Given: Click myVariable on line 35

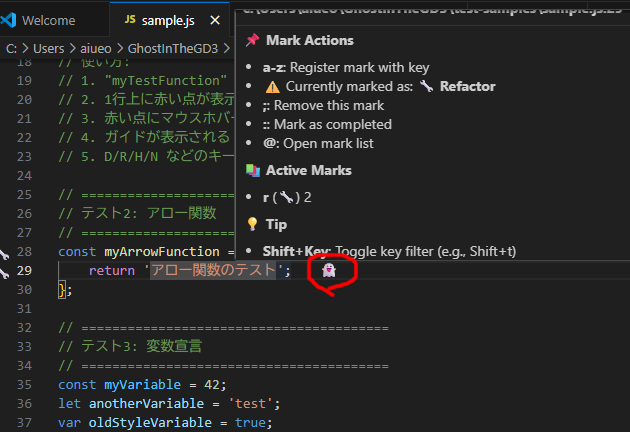Looking at the screenshot, I should pyautogui.click(x=142, y=385).
